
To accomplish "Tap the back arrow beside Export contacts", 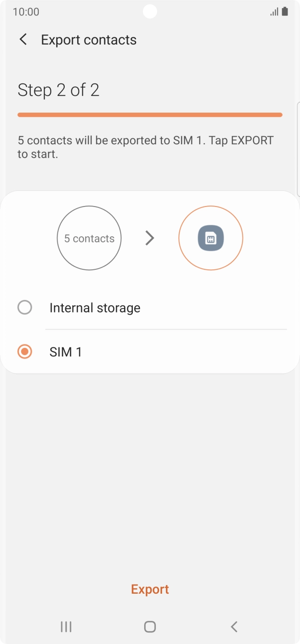I will [x=23, y=40].
